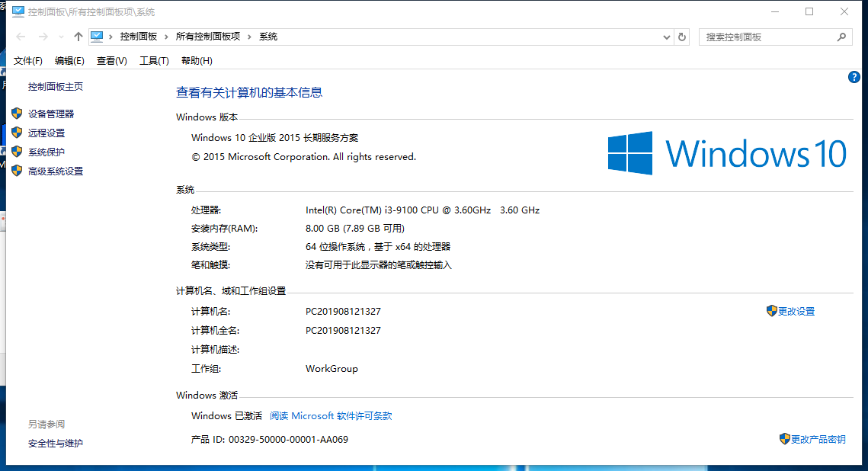Viewport: 868px width, 471px height.
Task: Select 计算机全名 value PC201908121327
Action: [343, 331]
